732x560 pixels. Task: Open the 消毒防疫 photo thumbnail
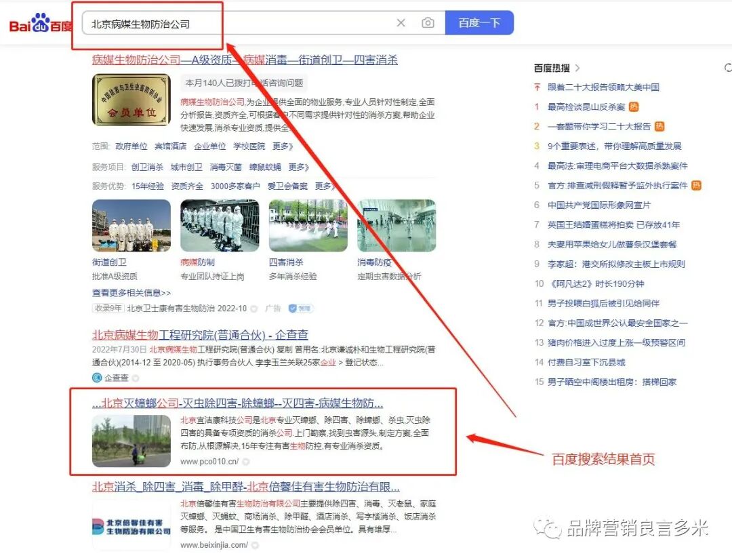click(x=396, y=226)
